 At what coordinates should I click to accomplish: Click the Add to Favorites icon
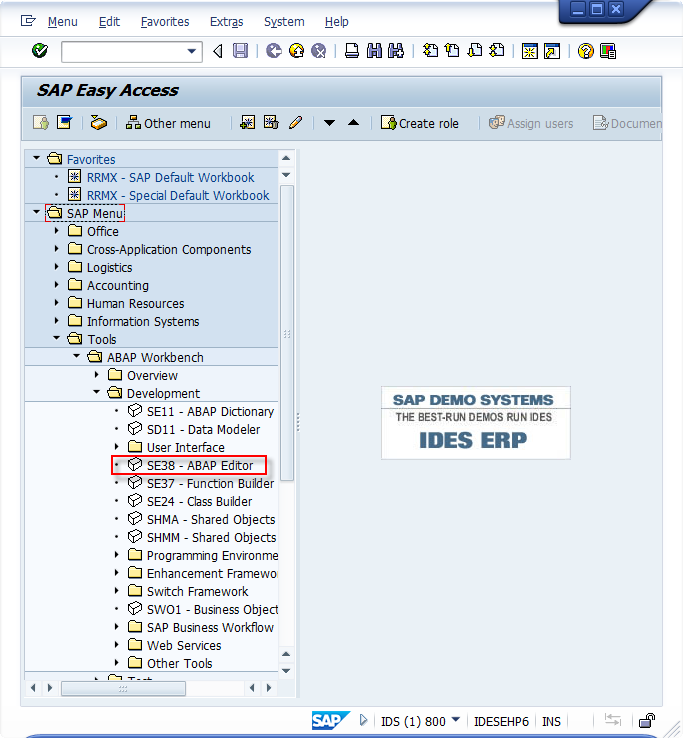[x=248, y=123]
